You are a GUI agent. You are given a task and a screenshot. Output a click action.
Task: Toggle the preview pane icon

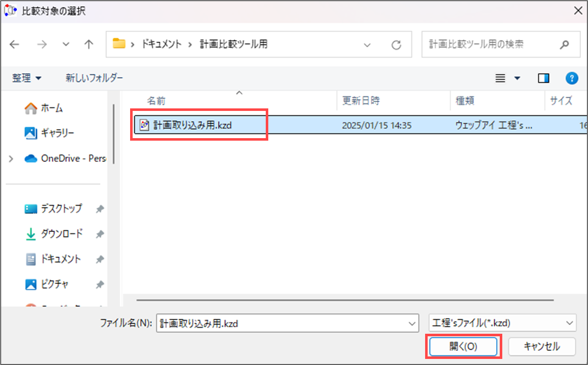pyautogui.click(x=544, y=78)
